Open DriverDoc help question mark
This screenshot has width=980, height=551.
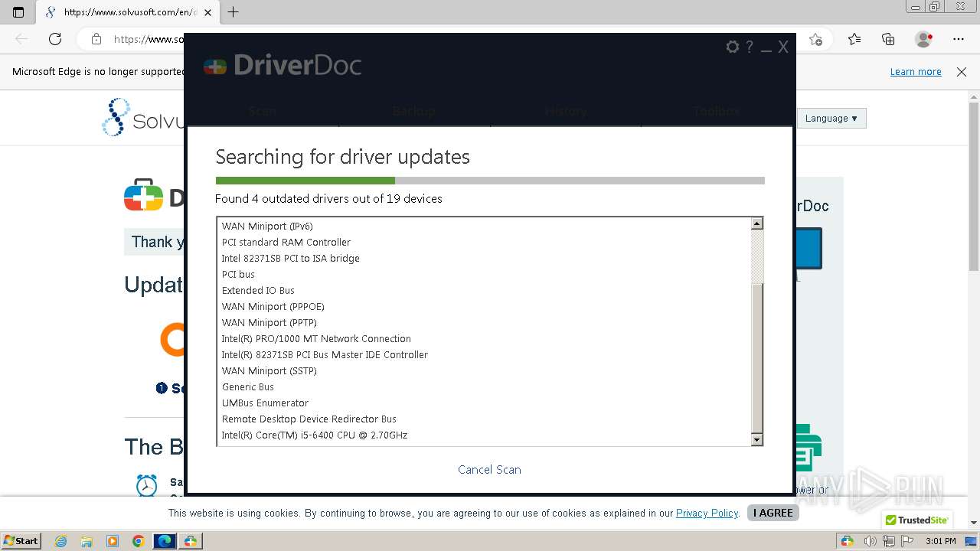point(750,47)
